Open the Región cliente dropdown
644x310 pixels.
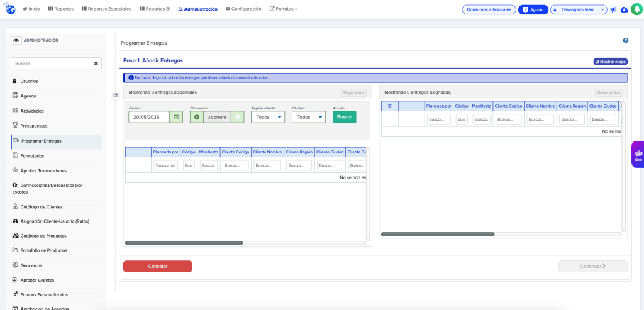[268, 117]
